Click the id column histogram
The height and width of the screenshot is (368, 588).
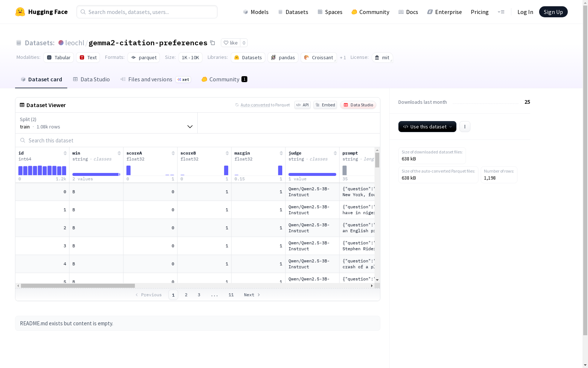42,170
